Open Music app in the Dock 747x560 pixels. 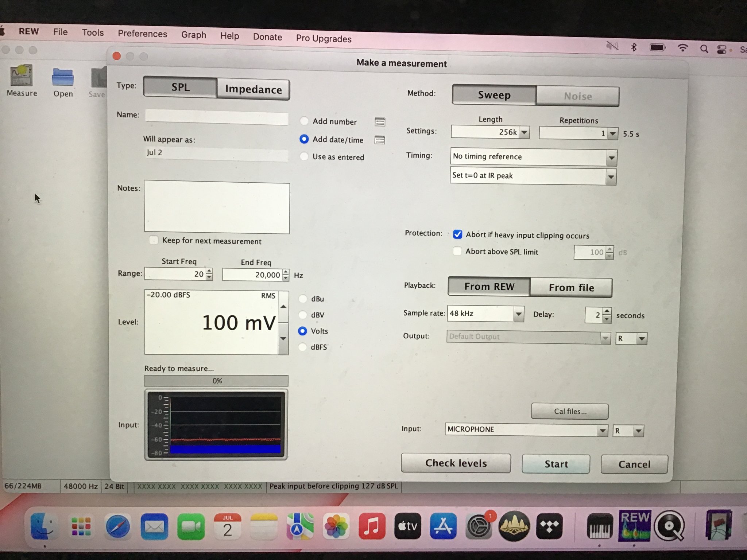pos(372,527)
